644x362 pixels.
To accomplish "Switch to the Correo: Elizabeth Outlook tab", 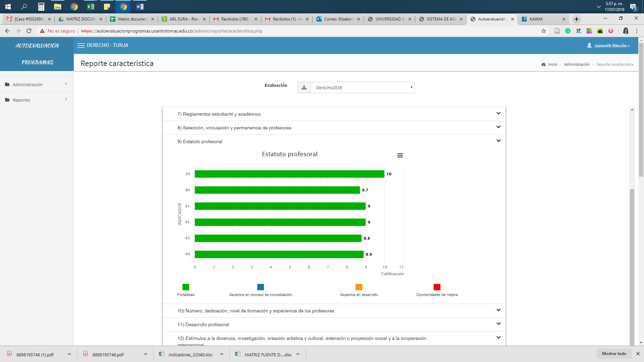I will (338, 19).
